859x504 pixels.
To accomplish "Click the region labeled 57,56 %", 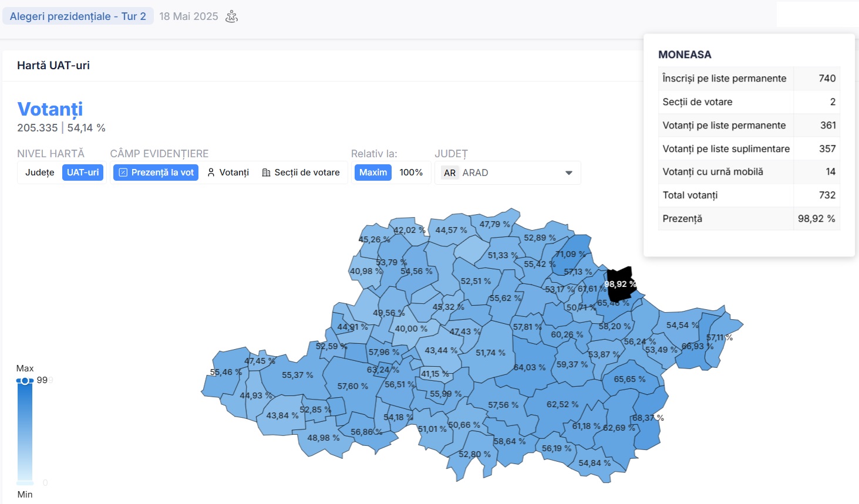I will [503, 405].
